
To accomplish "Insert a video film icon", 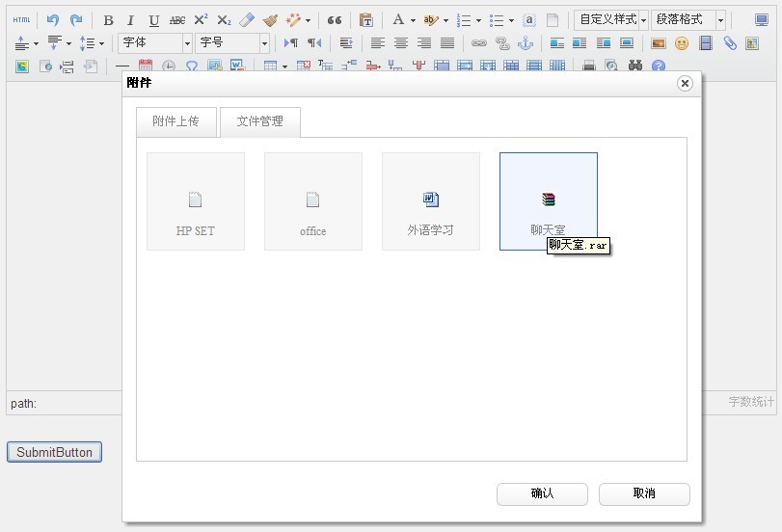I will [x=705, y=43].
